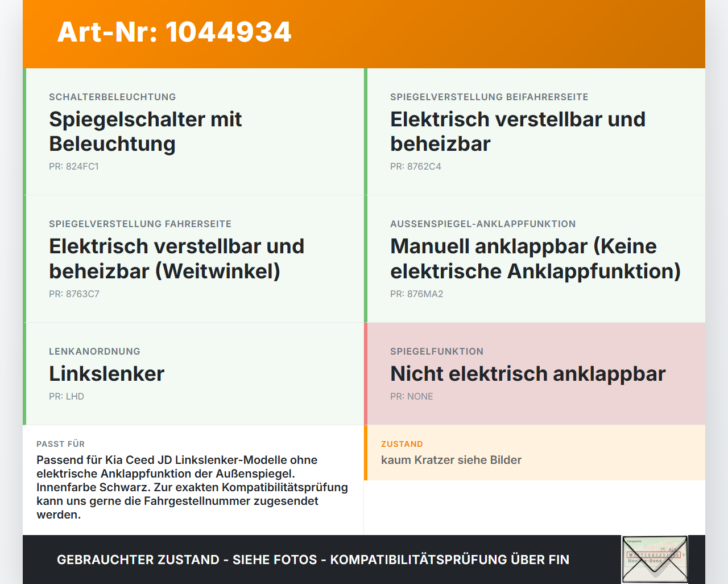
Task: Click the Zustand condition box
Action: [x=535, y=453]
